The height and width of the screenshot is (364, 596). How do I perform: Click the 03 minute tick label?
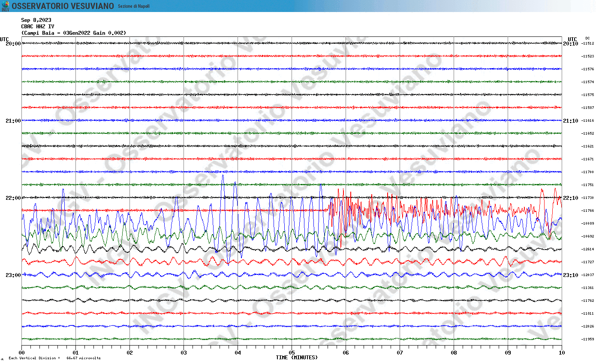pyautogui.click(x=184, y=353)
